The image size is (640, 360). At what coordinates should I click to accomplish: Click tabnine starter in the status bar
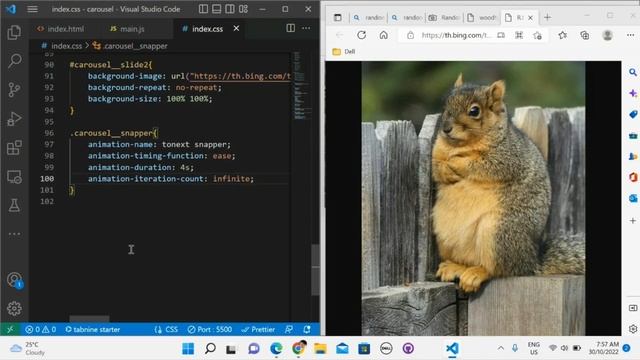coord(93,329)
